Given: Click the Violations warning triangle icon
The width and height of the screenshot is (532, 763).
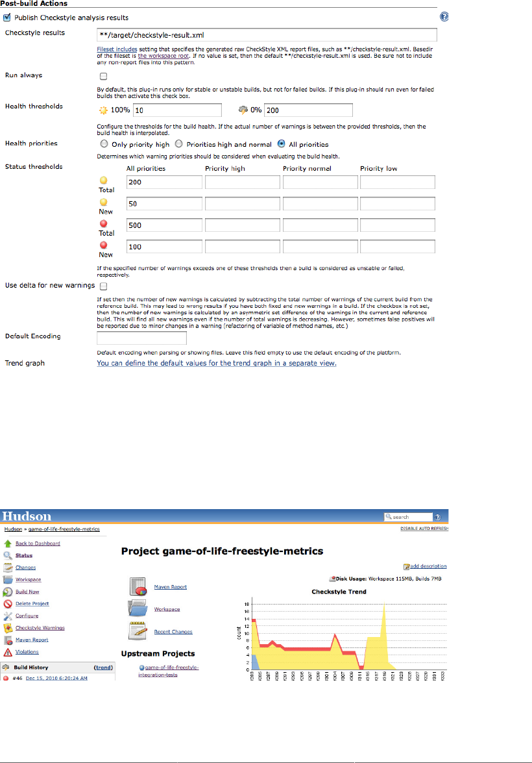Looking at the screenshot, I should (x=8, y=652).
